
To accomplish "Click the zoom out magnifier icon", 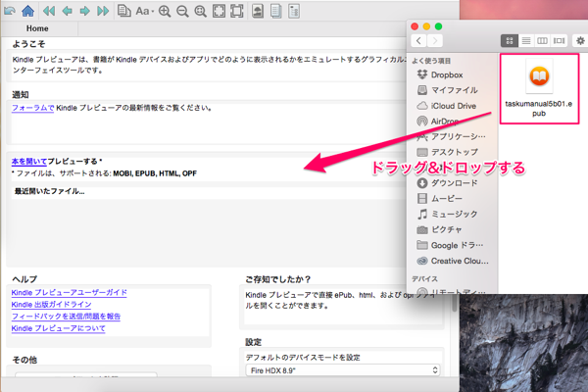I will pyautogui.click(x=182, y=12).
